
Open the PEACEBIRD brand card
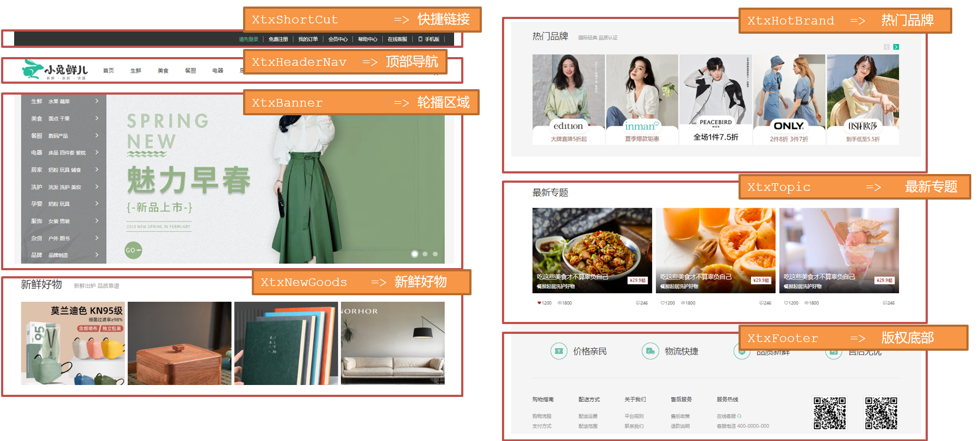(715, 99)
